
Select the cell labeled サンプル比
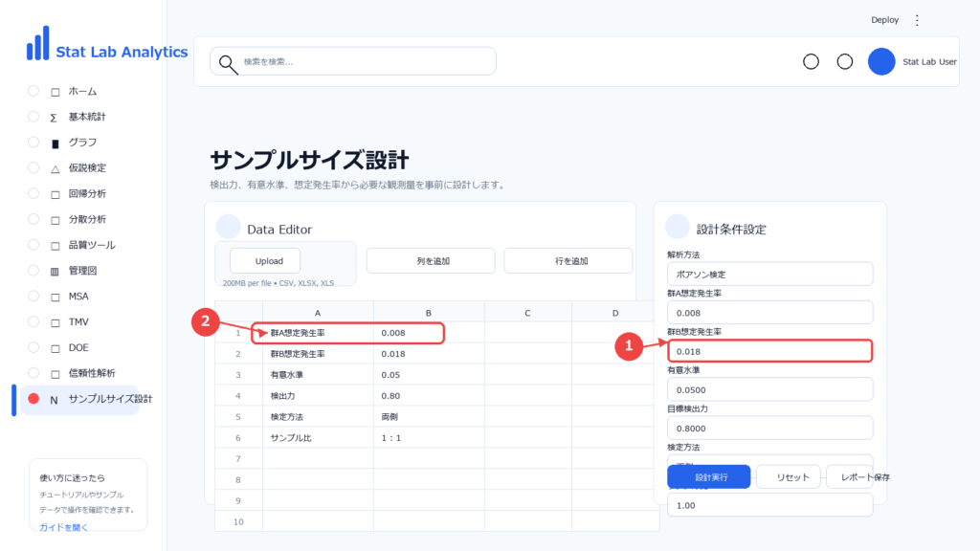pyautogui.click(x=318, y=437)
